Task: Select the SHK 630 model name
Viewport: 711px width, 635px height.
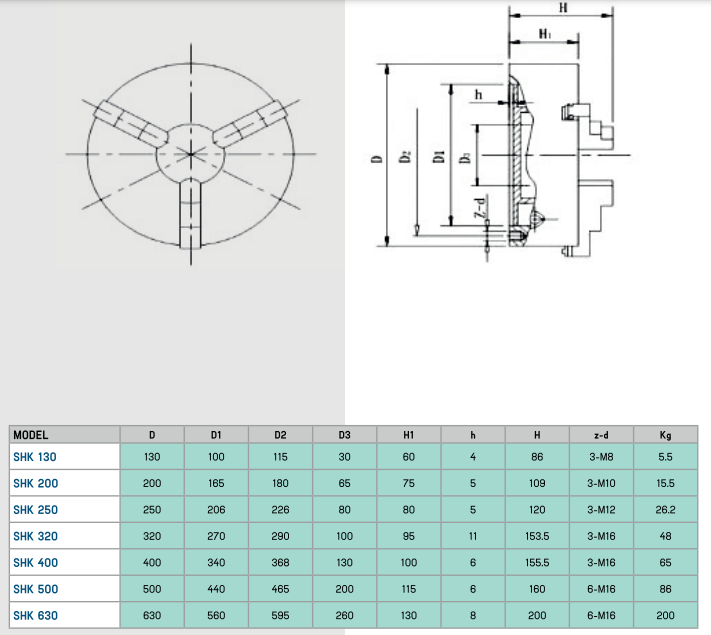Action: point(35,615)
